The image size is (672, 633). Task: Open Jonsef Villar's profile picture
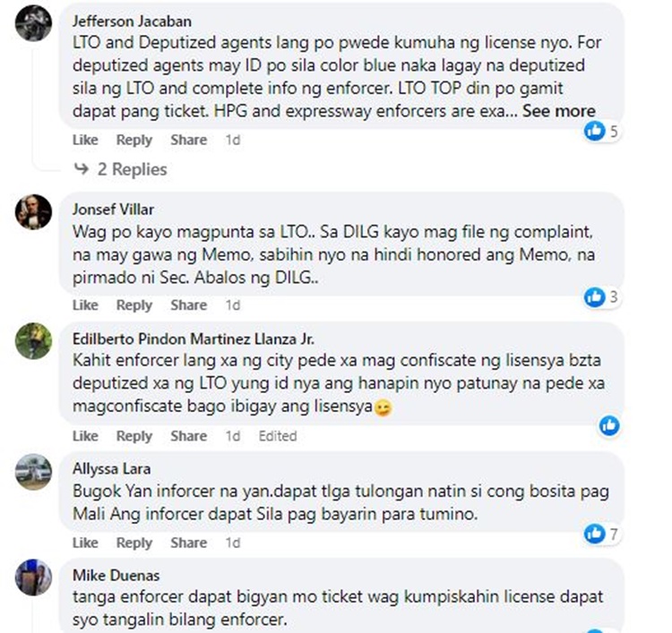click(33, 212)
